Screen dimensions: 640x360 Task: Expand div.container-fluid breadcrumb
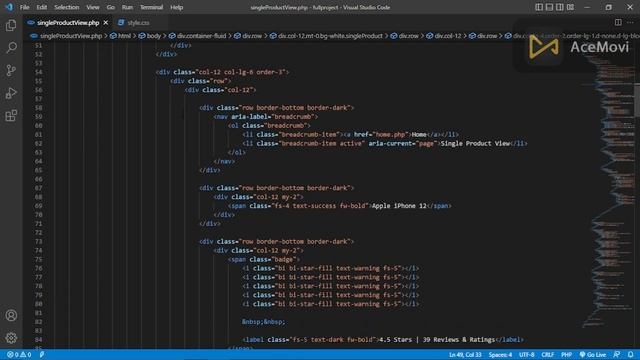point(201,36)
